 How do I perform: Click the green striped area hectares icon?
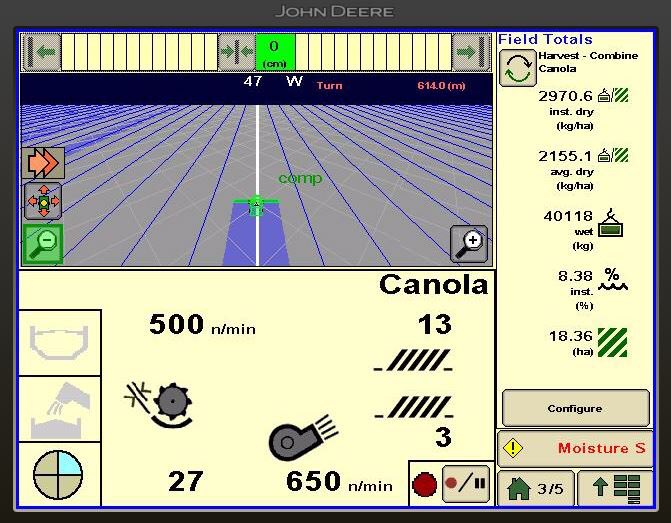point(612,342)
